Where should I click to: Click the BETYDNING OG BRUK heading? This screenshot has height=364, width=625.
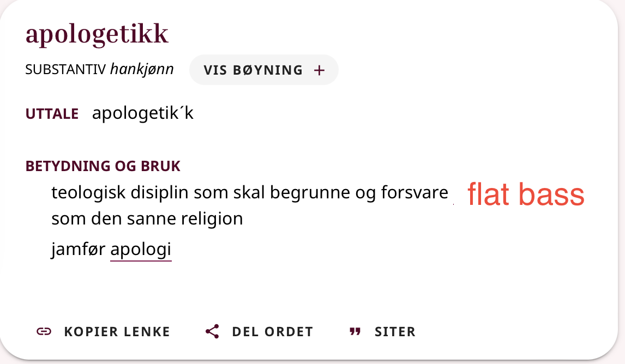(x=103, y=166)
